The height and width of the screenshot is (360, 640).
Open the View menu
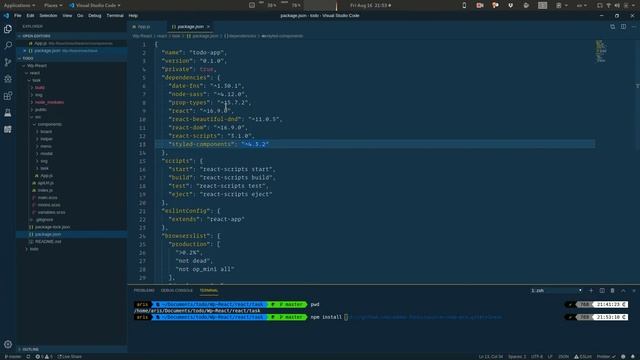(67, 16)
